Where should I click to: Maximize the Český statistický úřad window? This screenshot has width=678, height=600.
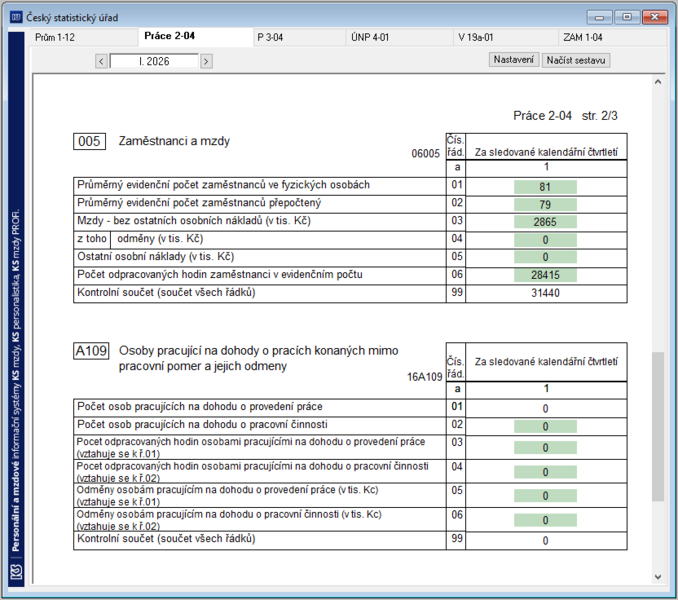tap(627, 17)
